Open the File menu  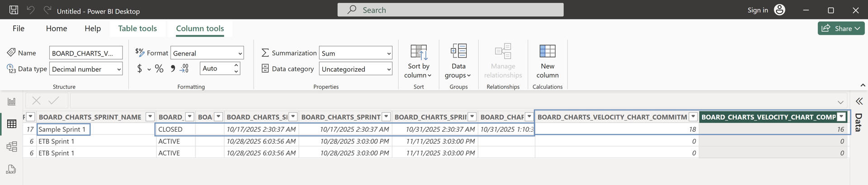19,28
